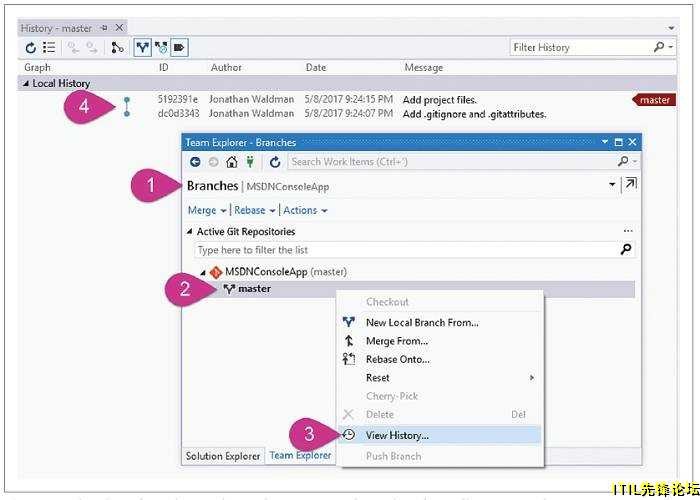The image size is (700, 500).
Task: Click the top commit node in graph
Action: click(127, 100)
